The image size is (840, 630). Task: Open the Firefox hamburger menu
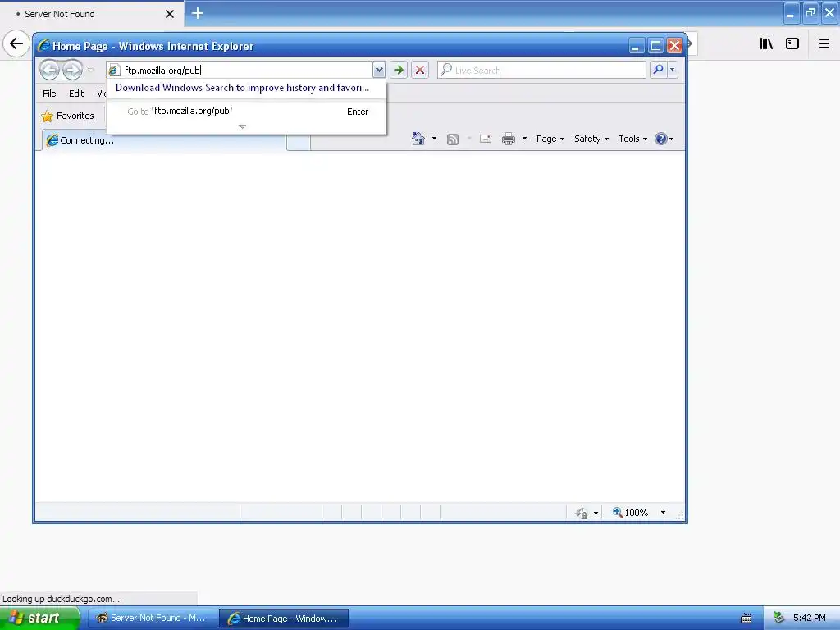coord(824,43)
